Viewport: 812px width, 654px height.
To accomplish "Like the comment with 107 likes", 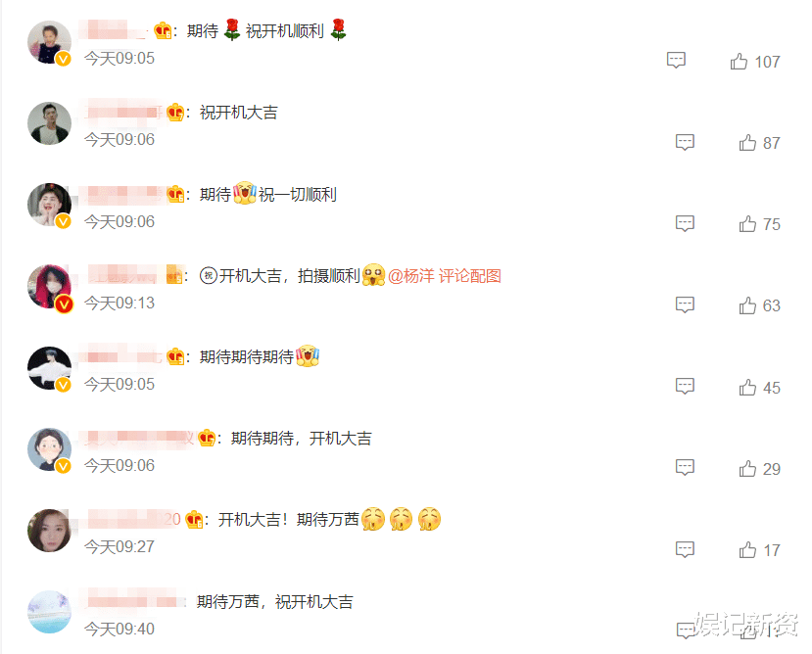I will click(x=739, y=61).
